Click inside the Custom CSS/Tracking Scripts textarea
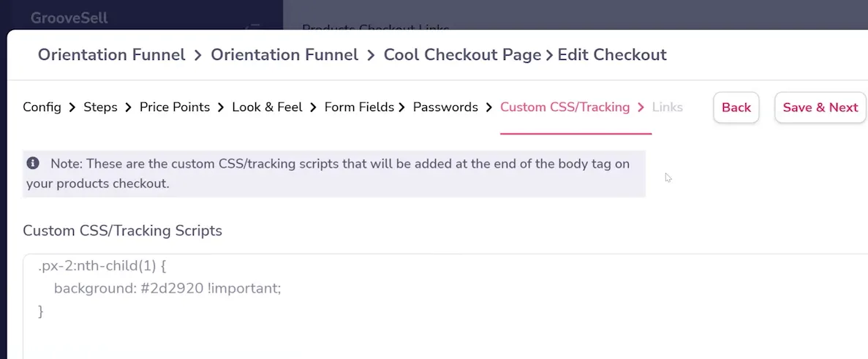 coord(445,306)
